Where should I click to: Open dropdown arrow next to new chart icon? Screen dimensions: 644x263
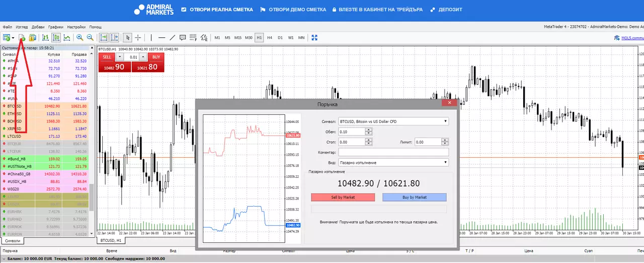click(13, 38)
